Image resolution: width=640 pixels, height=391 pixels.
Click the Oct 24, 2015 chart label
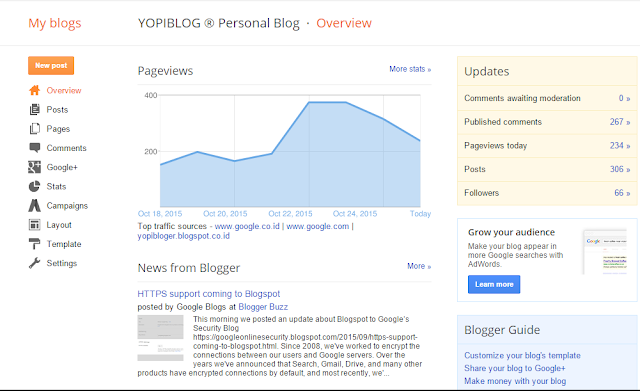(355, 214)
